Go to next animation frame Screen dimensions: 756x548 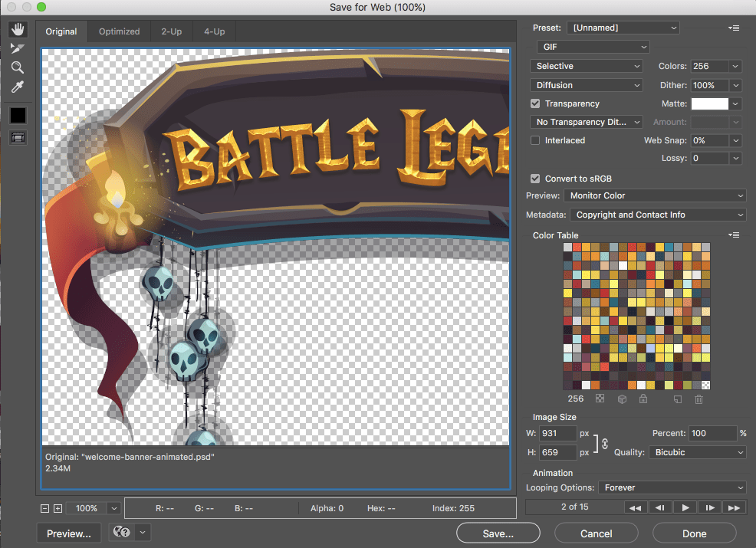710,507
